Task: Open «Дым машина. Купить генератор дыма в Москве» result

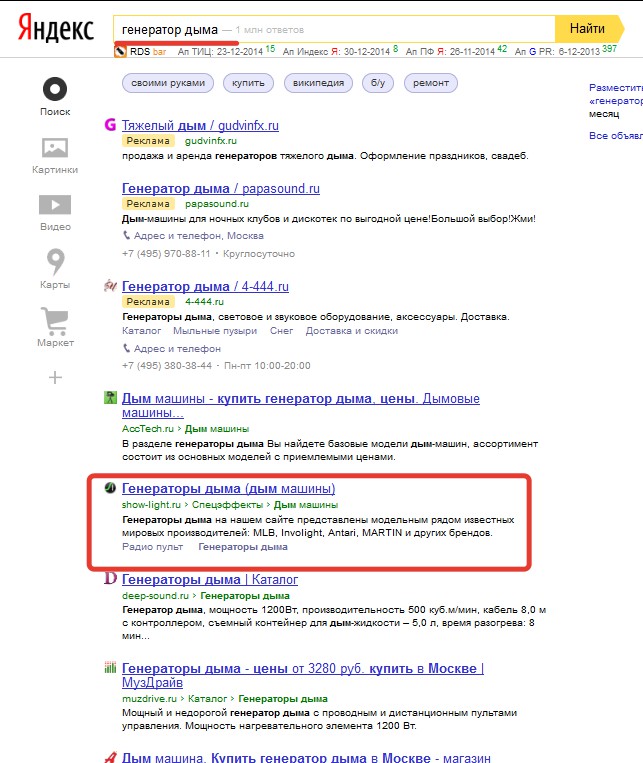Action: click(306, 757)
